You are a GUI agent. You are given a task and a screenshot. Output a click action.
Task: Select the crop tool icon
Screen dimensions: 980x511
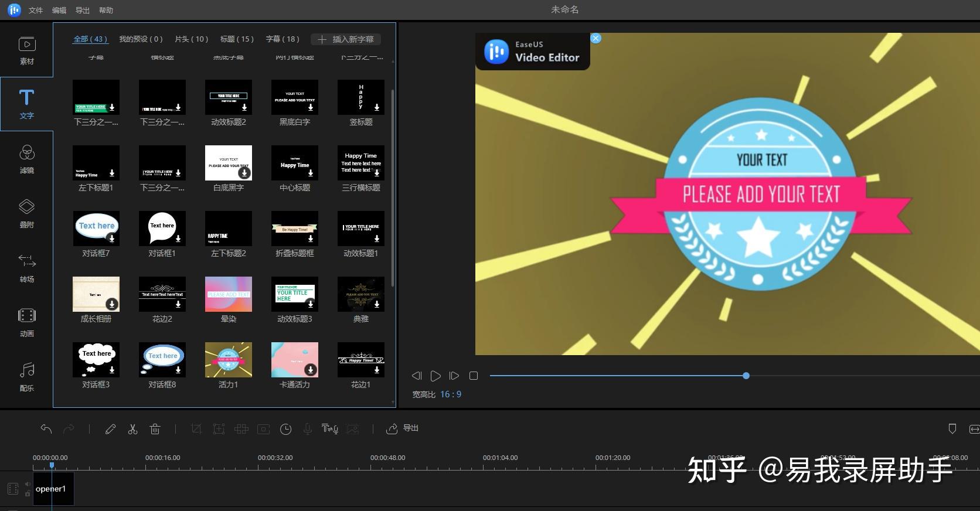click(x=196, y=429)
